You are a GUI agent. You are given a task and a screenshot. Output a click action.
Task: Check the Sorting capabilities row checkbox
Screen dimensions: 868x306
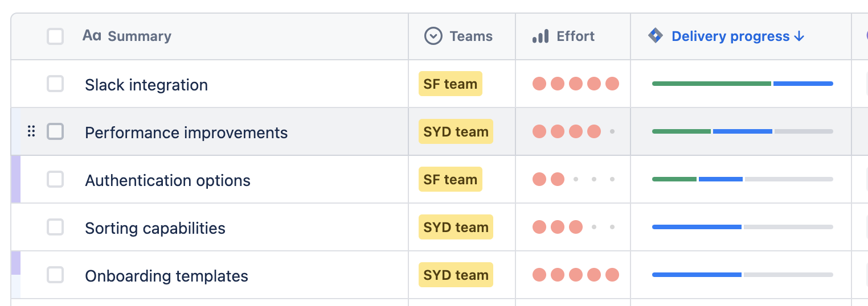[x=55, y=227]
